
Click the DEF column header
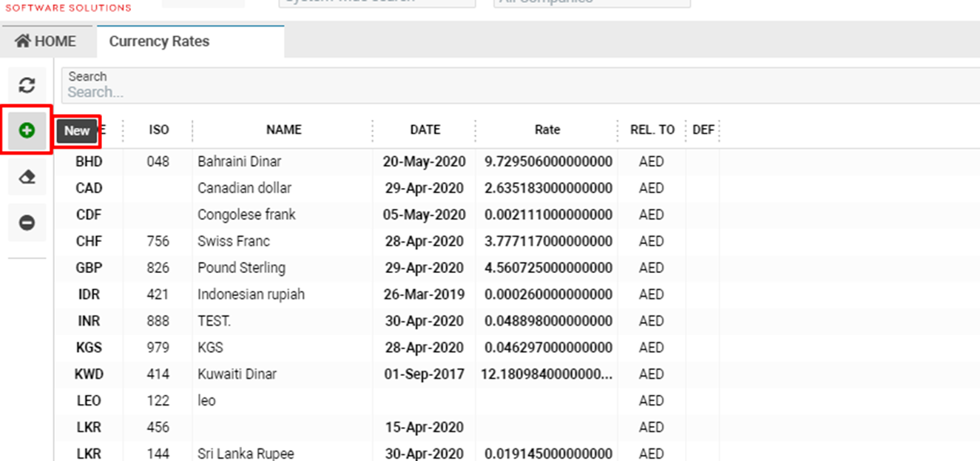click(703, 129)
